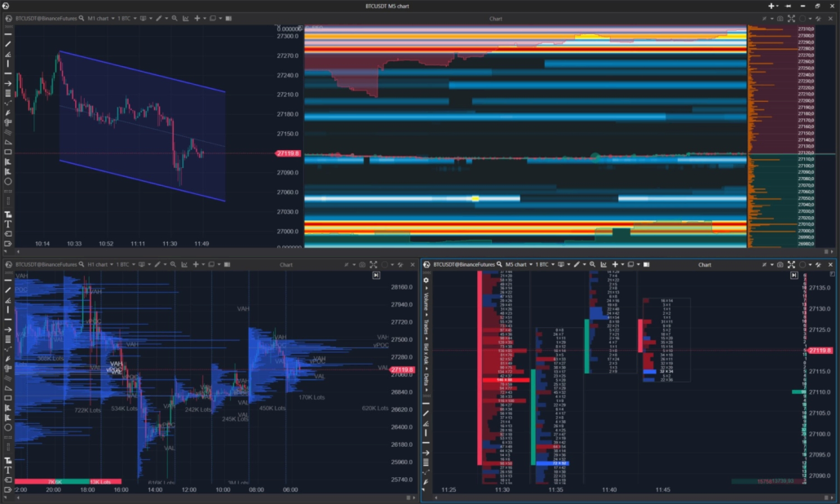This screenshot has width=840, height=504.
Task: Click the chart type icon on the H1 chart toolbar
Action: click(143, 264)
